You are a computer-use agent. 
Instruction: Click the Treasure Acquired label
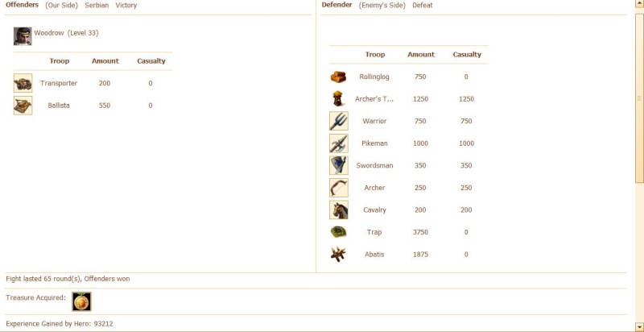tap(35, 297)
